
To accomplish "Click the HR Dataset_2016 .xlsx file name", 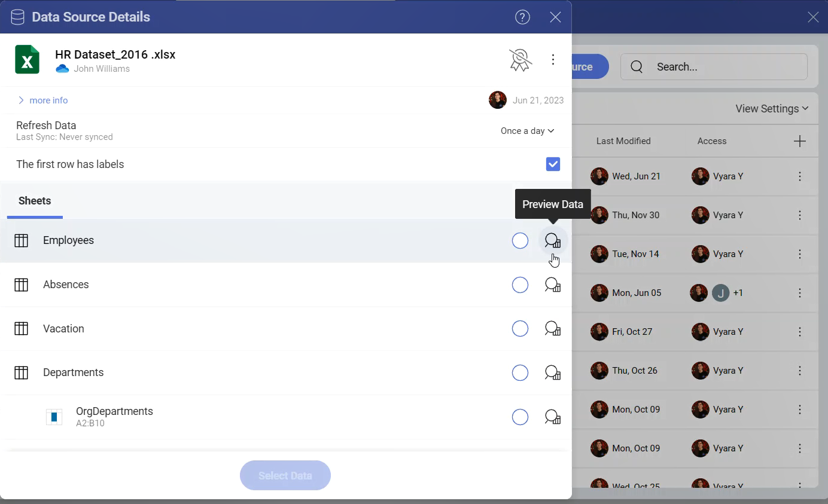I will click(115, 54).
